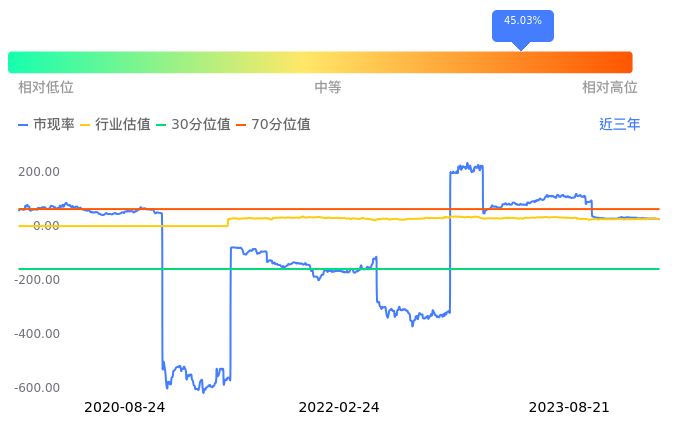Click the 2022-02-24 date axis label
The width and height of the screenshot is (686, 442).
point(339,408)
